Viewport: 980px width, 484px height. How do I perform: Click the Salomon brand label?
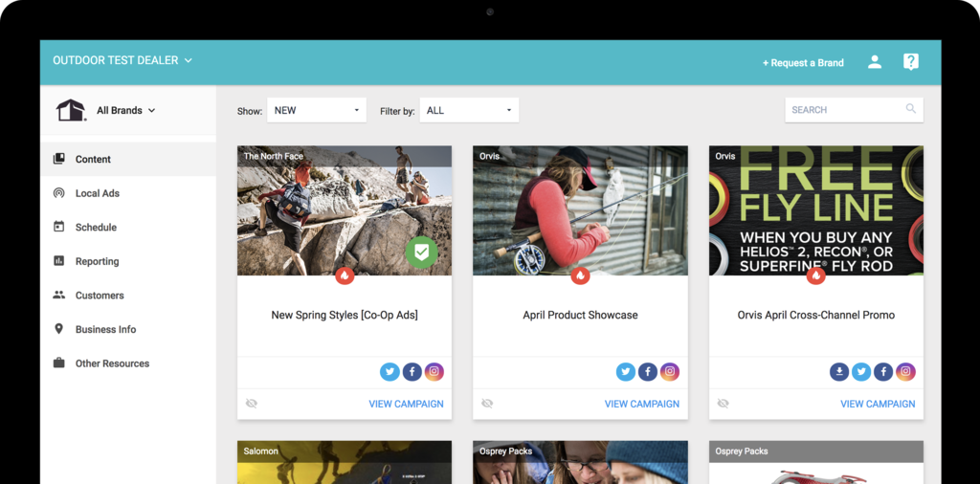click(260, 451)
